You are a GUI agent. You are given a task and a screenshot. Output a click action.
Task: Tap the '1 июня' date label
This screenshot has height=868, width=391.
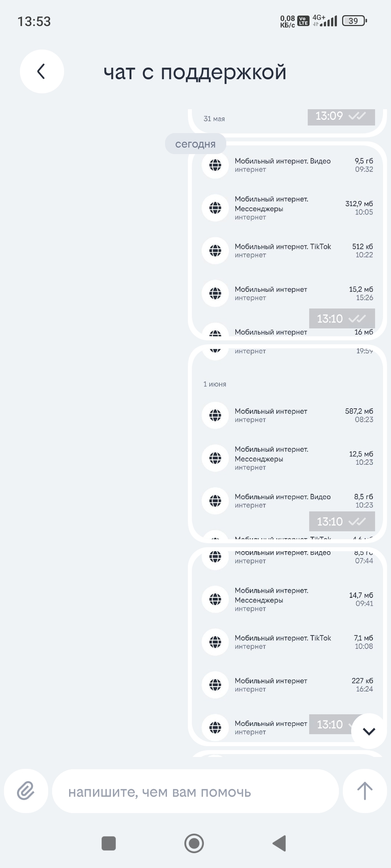pos(215,384)
